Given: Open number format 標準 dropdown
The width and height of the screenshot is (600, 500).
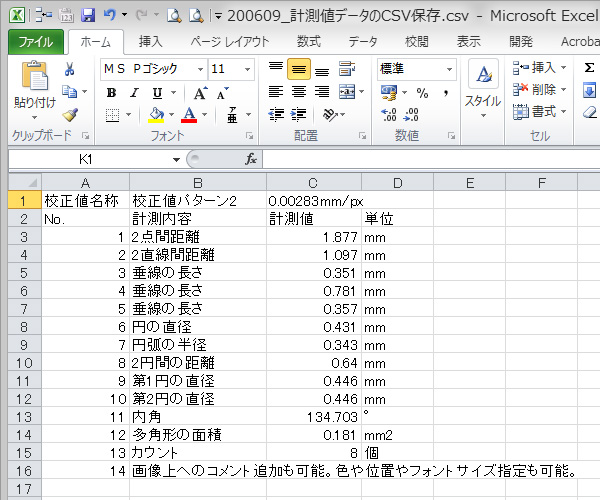Looking at the screenshot, I should 449,69.
